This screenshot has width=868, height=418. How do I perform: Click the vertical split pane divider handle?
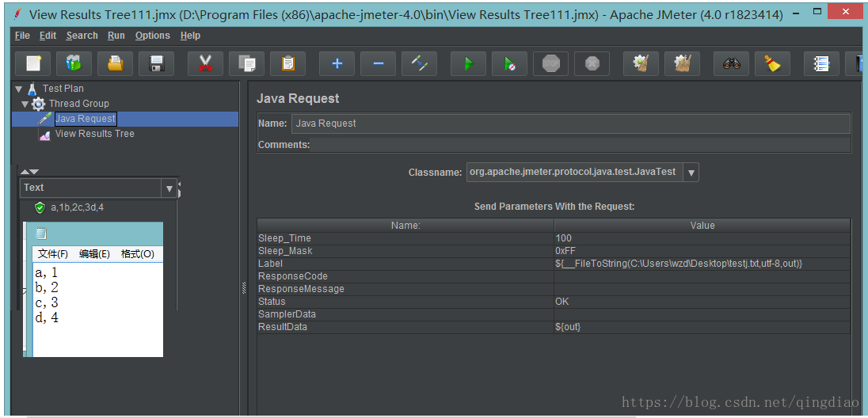click(x=244, y=288)
